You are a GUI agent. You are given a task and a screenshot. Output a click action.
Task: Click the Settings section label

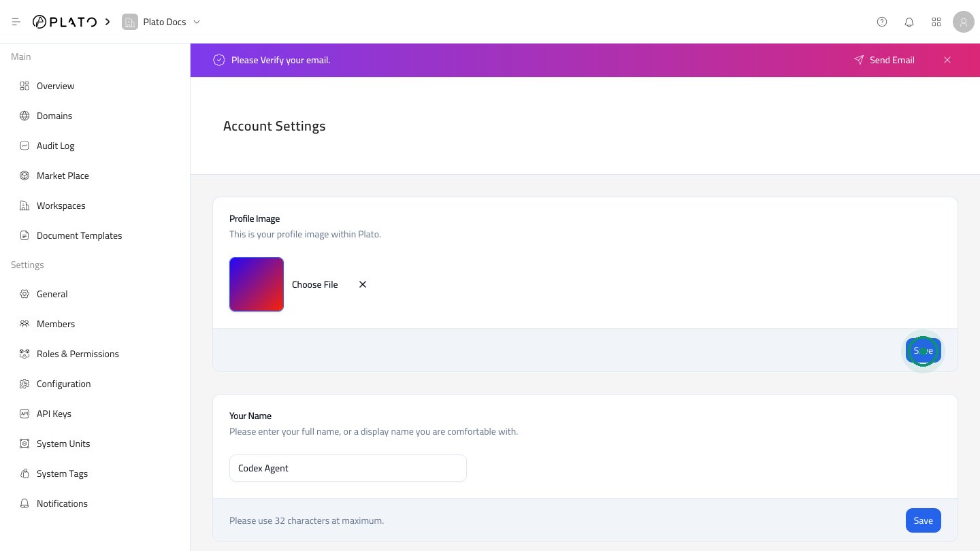coord(27,265)
